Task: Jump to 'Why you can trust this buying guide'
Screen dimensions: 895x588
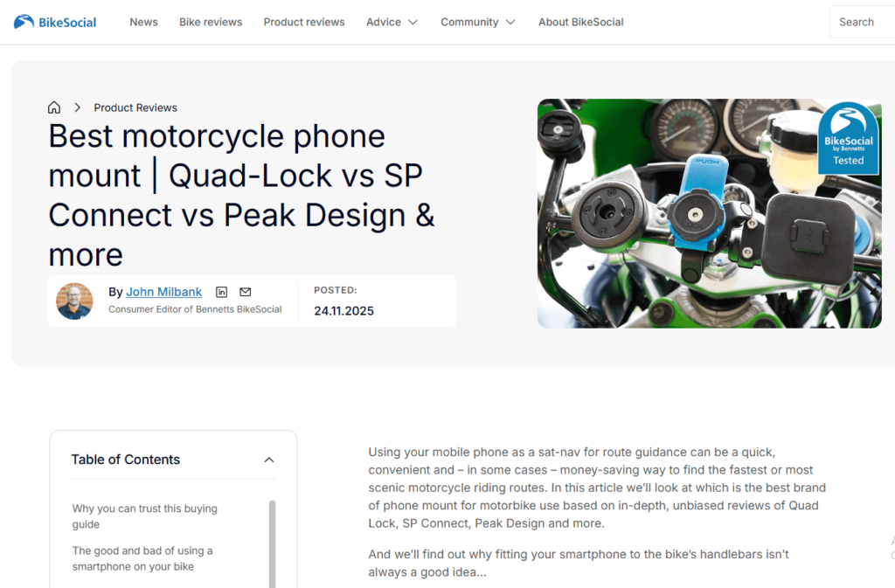Action: pos(145,516)
